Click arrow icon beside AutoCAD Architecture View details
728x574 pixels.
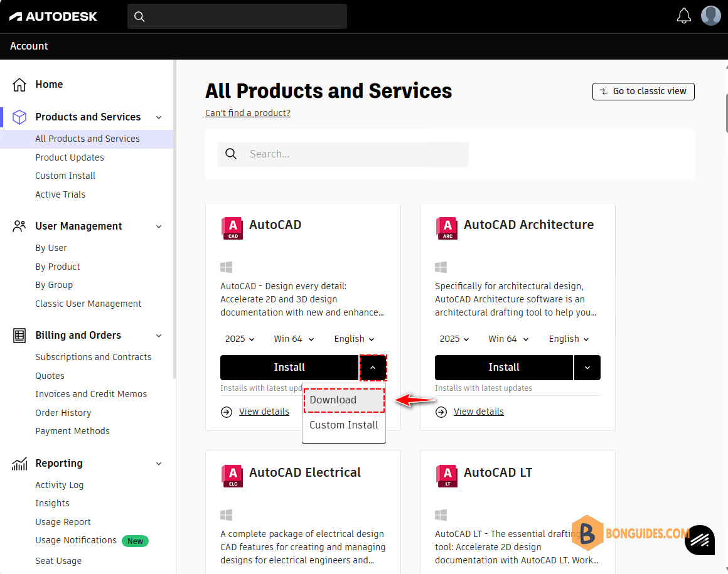(441, 412)
